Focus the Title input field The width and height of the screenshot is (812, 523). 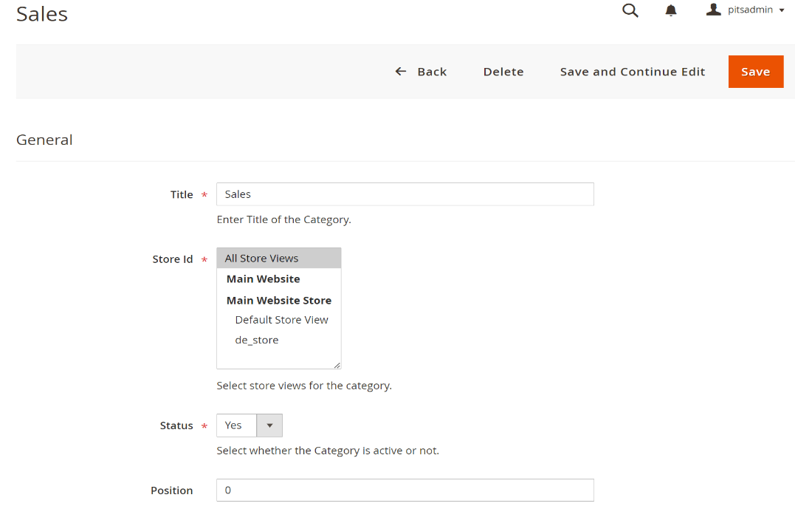point(405,194)
